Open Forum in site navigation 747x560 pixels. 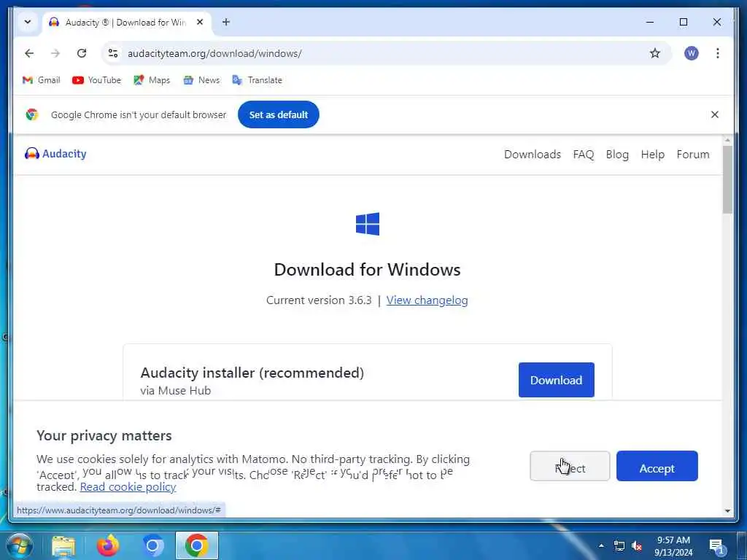693,155
